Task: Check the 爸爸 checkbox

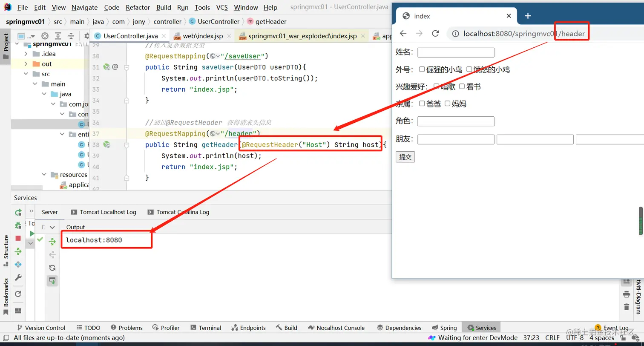Action: 422,103
